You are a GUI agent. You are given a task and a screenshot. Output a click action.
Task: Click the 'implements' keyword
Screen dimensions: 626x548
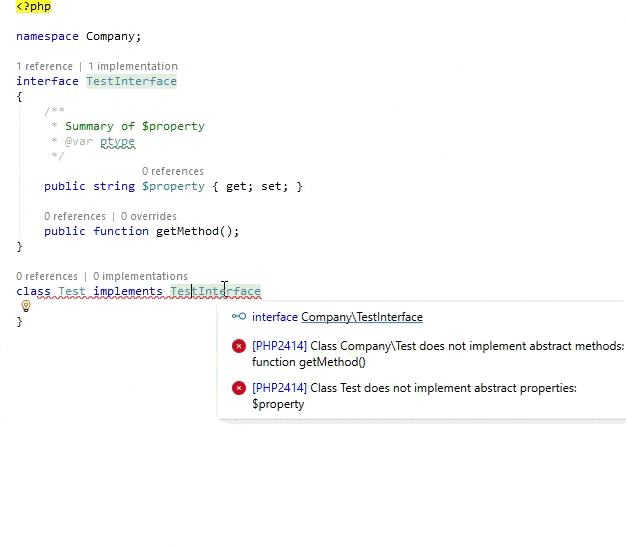point(128,291)
